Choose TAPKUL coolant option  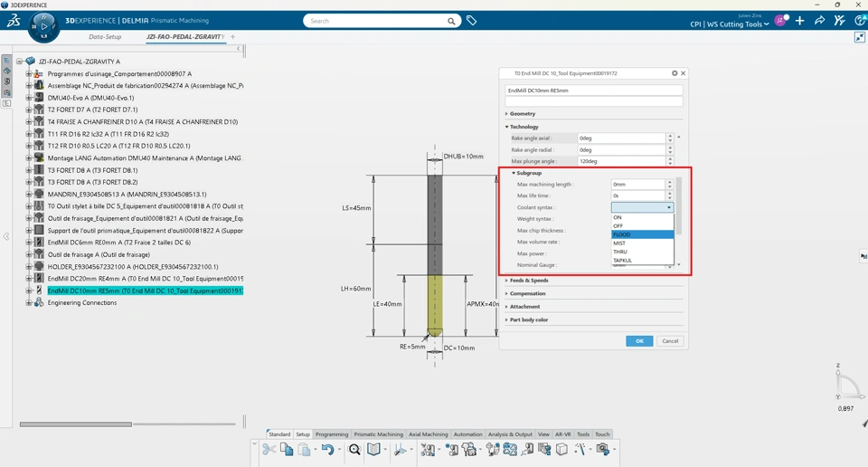click(x=642, y=260)
